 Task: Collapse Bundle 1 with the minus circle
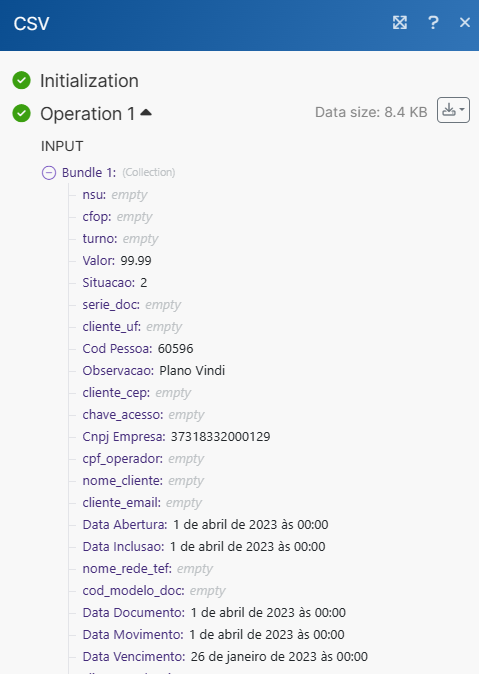(x=49, y=173)
